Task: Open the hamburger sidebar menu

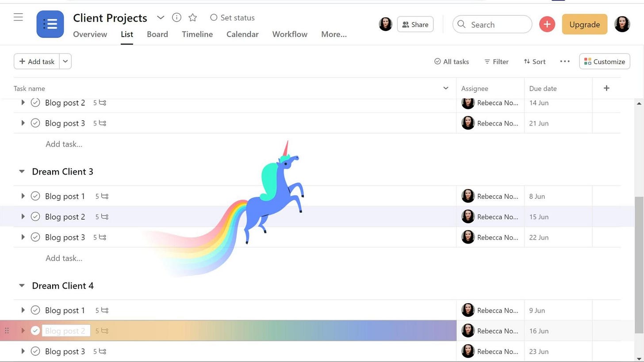Action: point(18,17)
